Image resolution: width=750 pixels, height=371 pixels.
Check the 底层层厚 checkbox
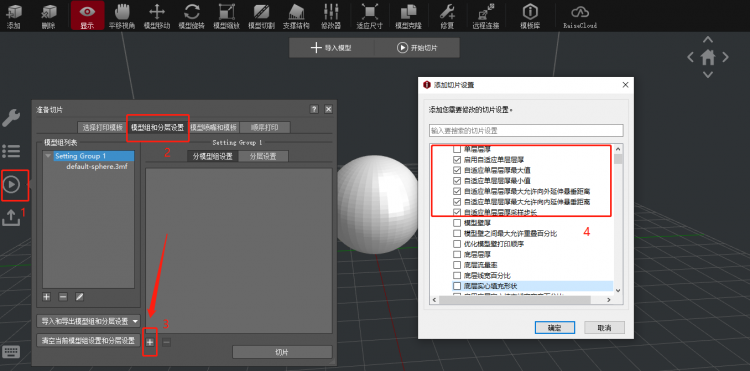tap(456, 254)
